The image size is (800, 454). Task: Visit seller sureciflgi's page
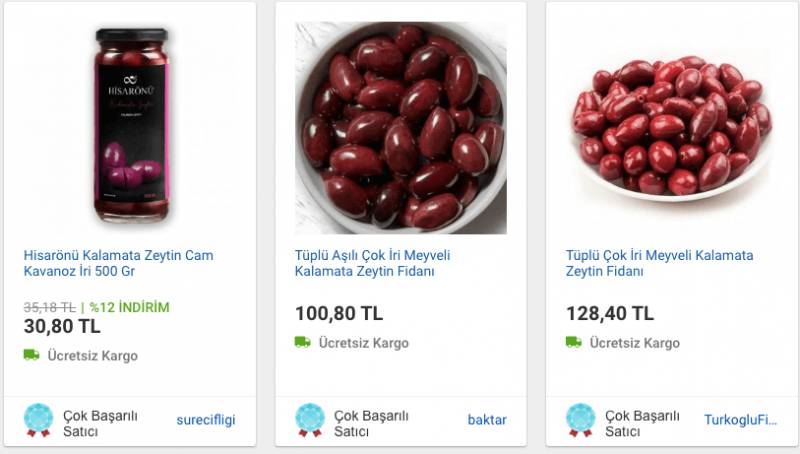tap(206, 420)
